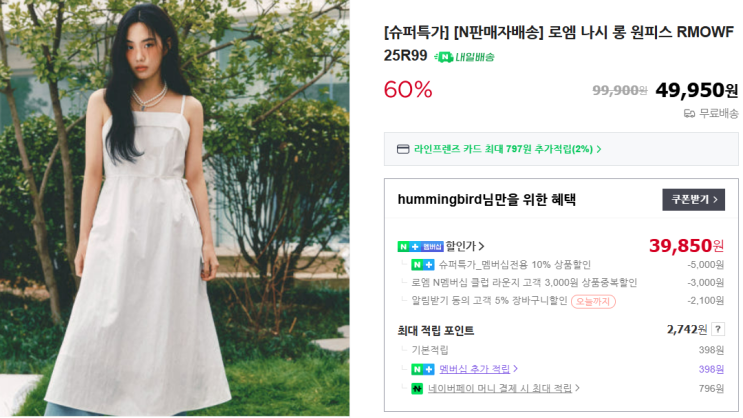Screen dimensions: 743x418
Task: Click the 라인프렌즈 카드 최대 797원 추가적립 link
Action: point(503,149)
